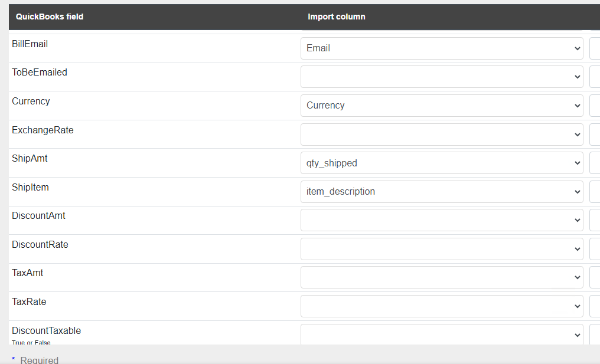Open the DiscountRate import column dropdown
The height and width of the screenshot is (364, 600).
(x=442, y=249)
